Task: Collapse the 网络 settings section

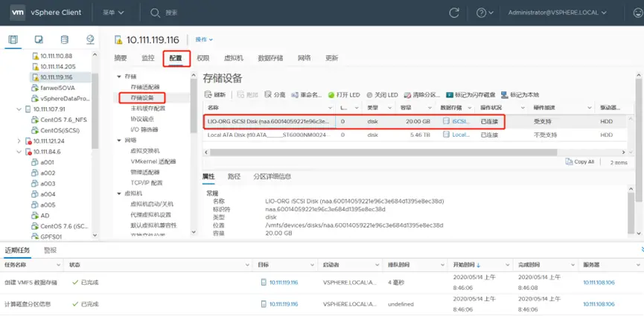Action: tap(119, 141)
